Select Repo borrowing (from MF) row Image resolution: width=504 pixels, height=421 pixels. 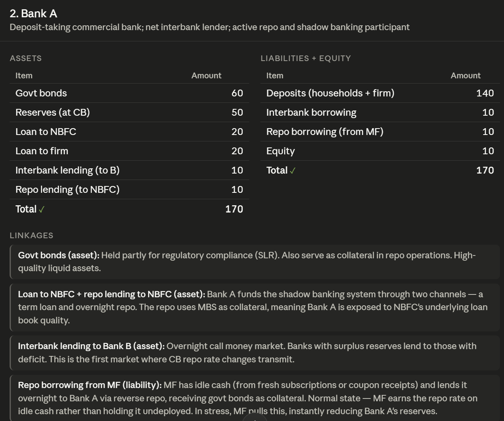380,132
